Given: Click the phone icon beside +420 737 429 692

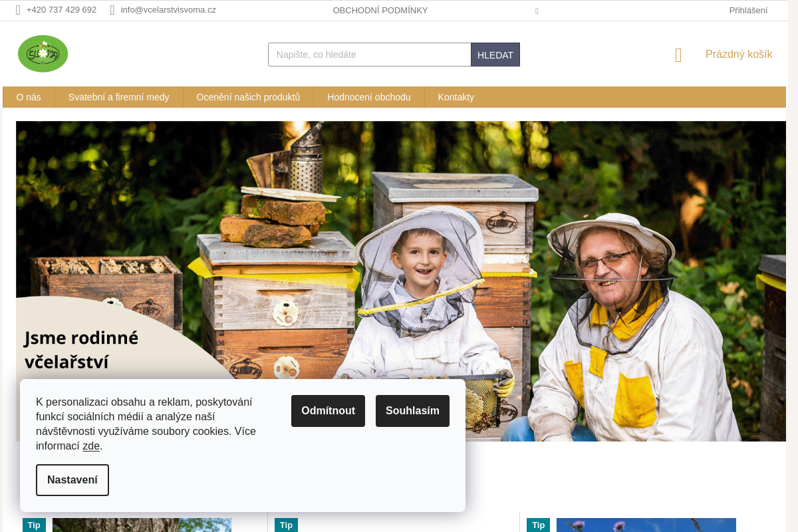Looking at the screenshot, I should [18, 10].
